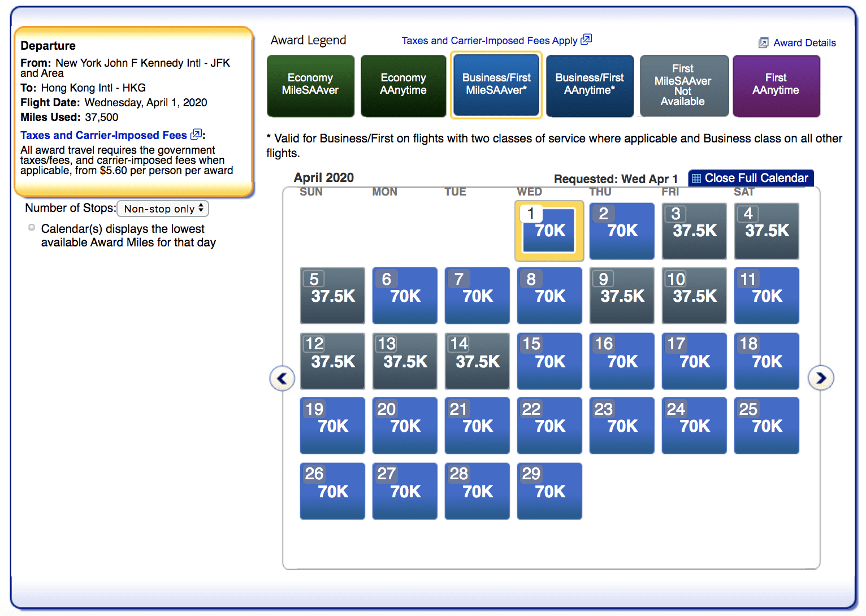Click the Taxes and Carrier-Imposed Fees link
This screenshot has width=866, height=616.
pos(103,135)
